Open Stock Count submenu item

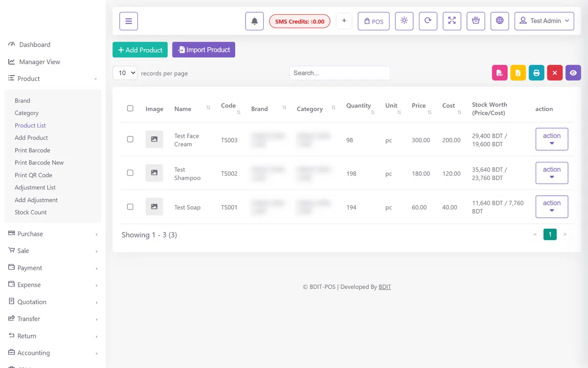coord(31,212)
